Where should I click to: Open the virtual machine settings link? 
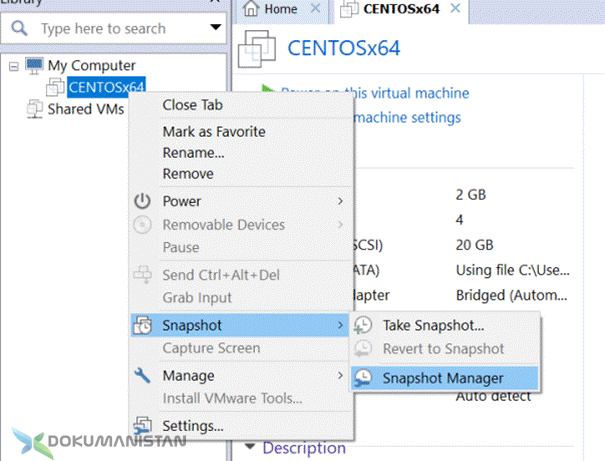[407, 117]
